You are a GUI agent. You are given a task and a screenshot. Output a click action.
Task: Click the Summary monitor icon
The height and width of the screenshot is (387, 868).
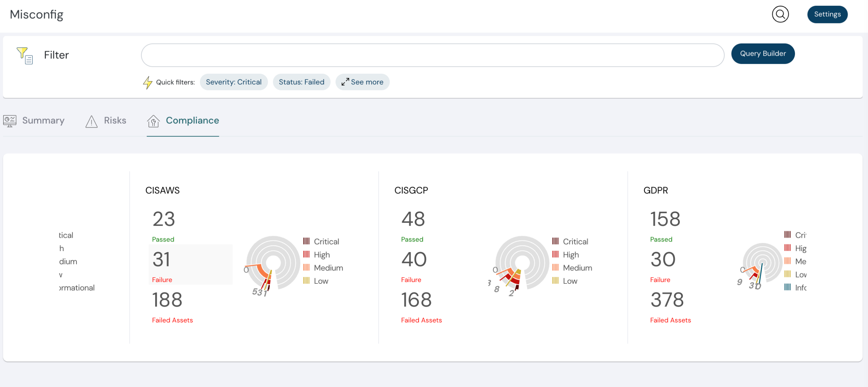tap(10, 121)
